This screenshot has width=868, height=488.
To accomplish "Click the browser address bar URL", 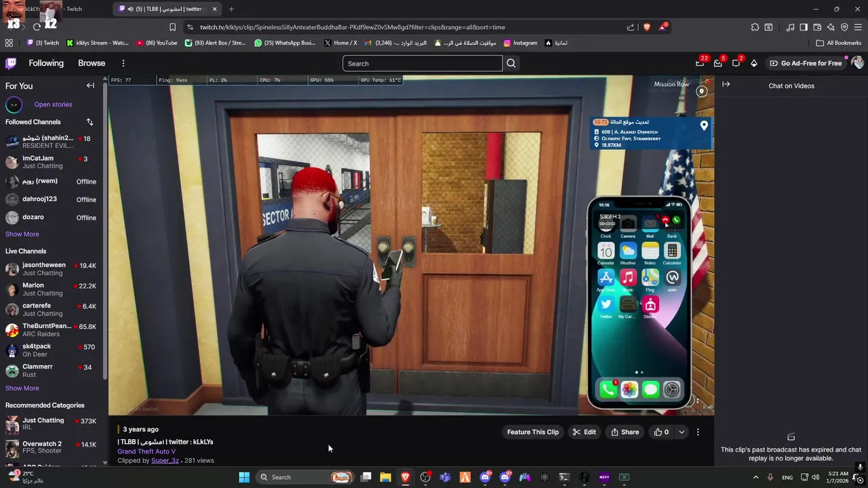I will coord(353,27).
